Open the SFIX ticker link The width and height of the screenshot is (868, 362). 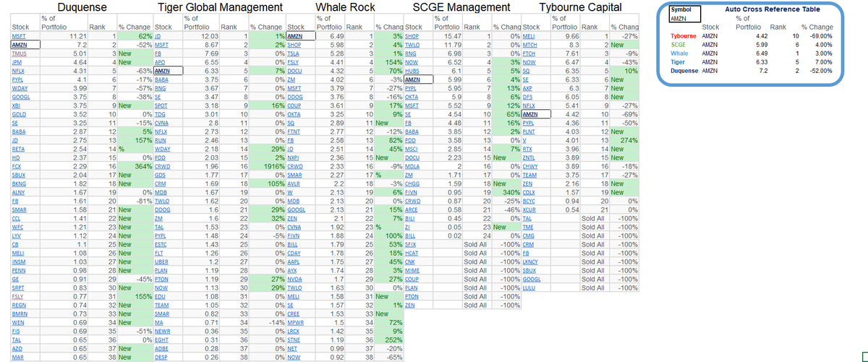pos(412,245)
